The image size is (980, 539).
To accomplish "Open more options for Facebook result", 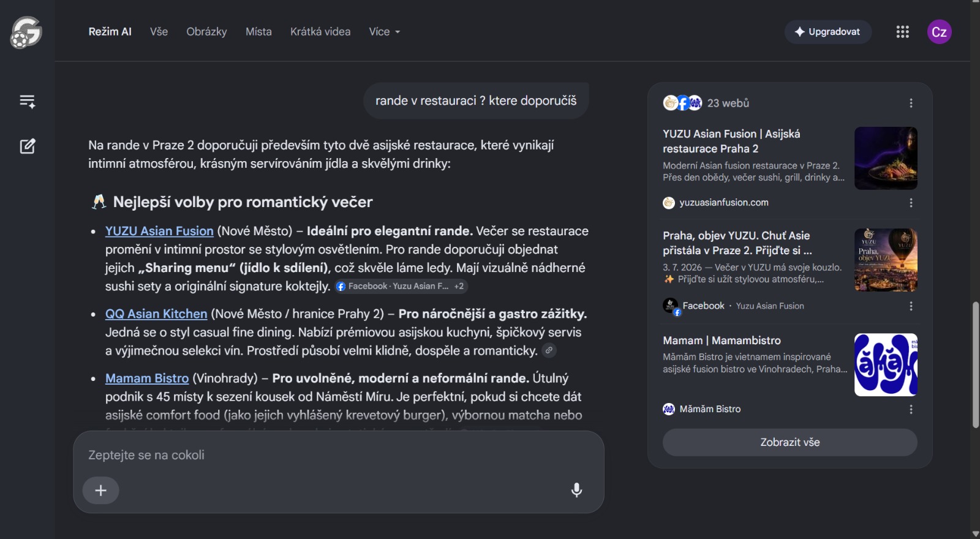I will pyautogui.click(x=911, y=306).
